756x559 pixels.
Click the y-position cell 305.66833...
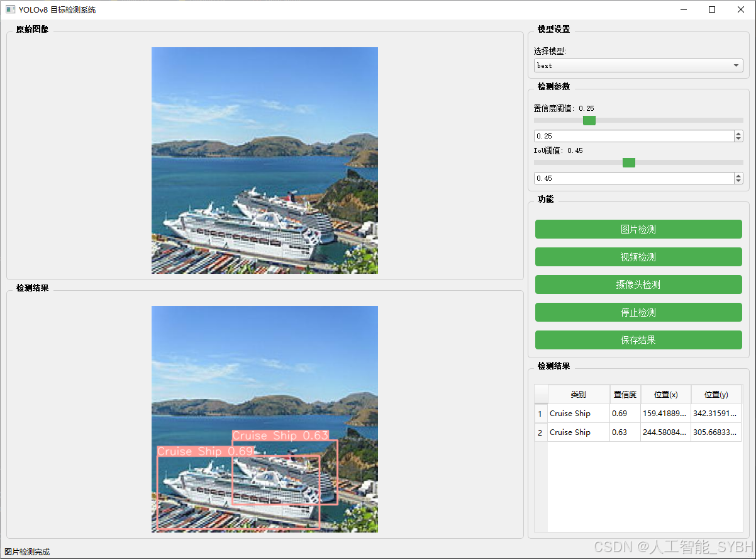[716, 432]
